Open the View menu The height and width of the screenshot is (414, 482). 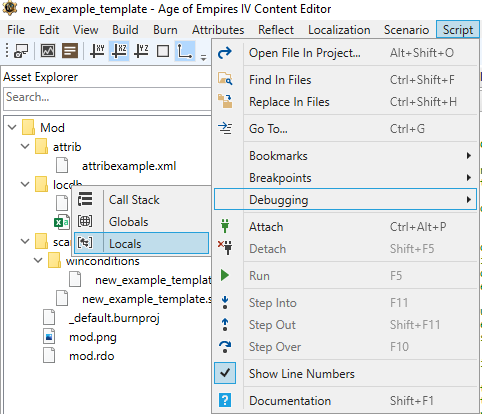coord(86,30)
